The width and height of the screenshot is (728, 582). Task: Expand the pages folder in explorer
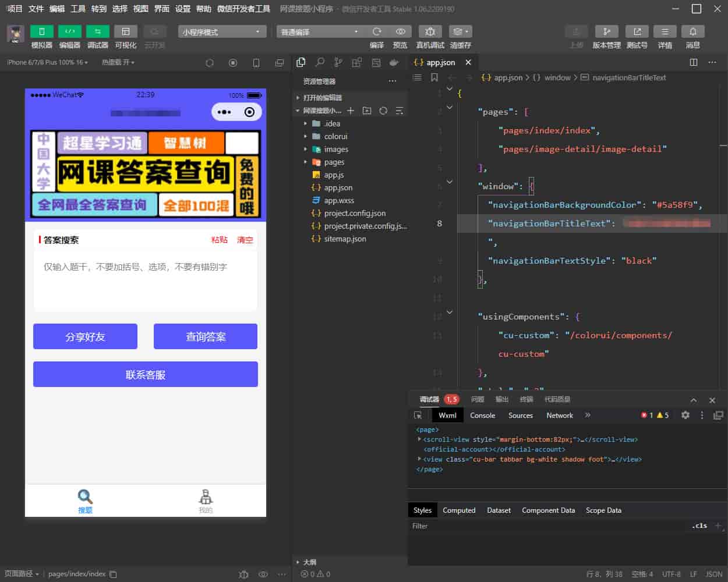[x=334, y=162]
